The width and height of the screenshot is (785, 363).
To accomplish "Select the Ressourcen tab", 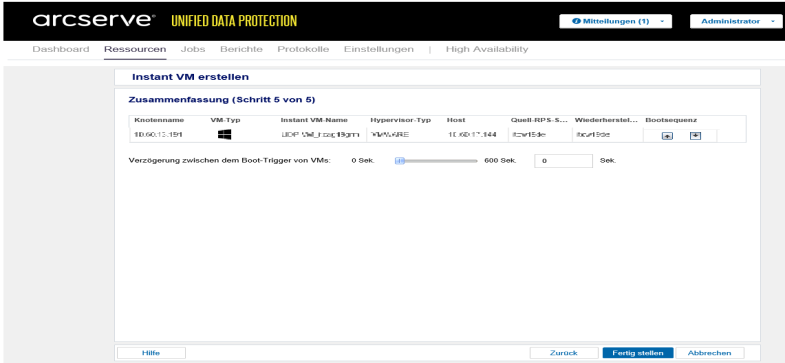I will [135, 49].
